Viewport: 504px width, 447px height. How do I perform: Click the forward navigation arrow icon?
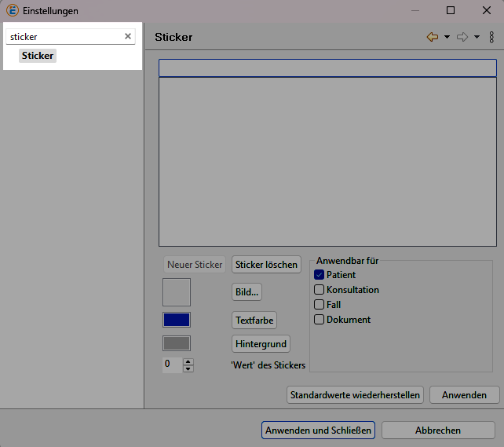pos(462,37)
